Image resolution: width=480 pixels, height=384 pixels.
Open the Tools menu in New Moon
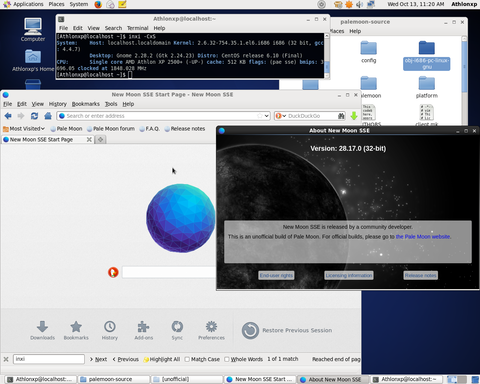click(111, 104)
